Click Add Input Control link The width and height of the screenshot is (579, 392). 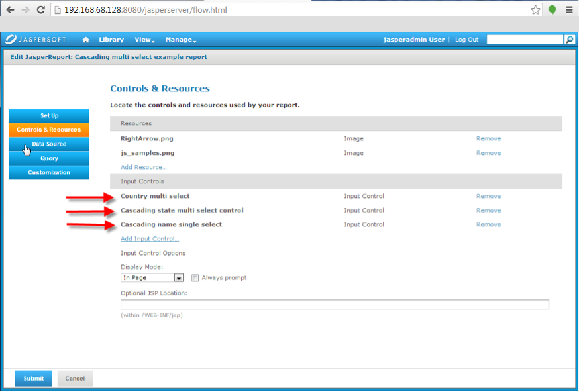[150, 239]
